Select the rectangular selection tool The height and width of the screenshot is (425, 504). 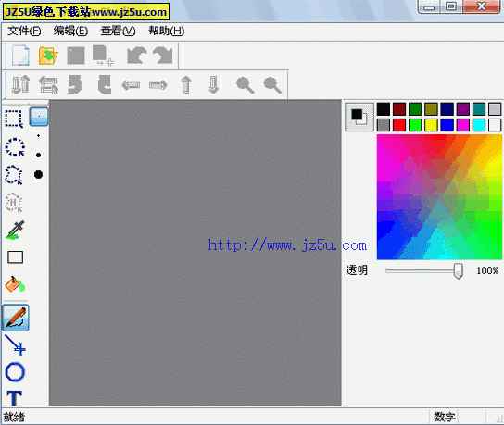tap(14, 119)
